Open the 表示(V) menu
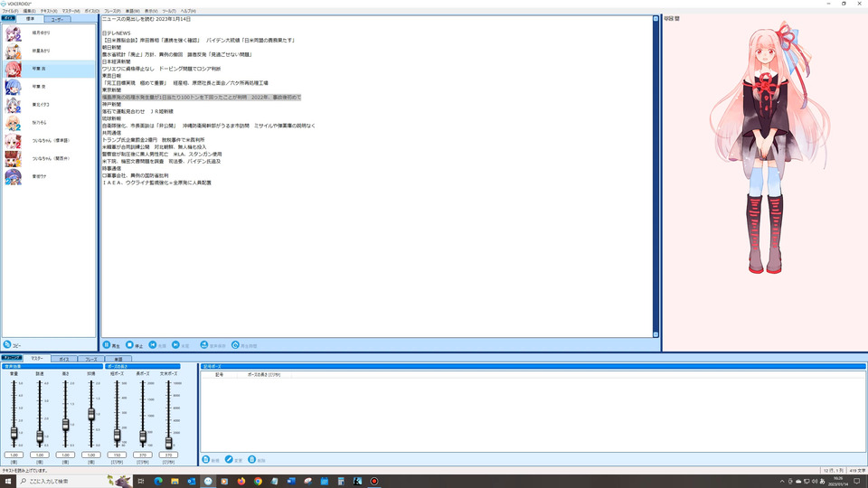Image resolution: width=868 pixels, height=488 pixels. 151,11
